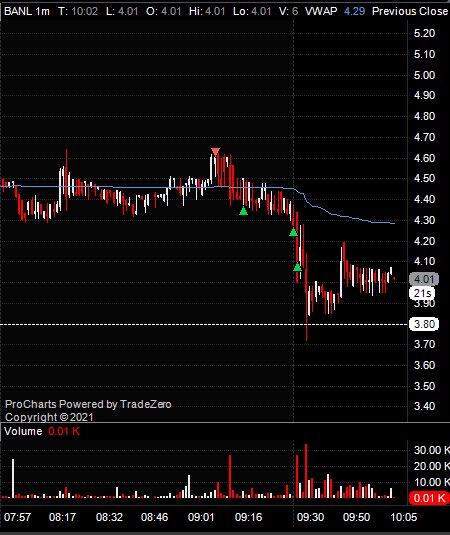
Task: Click the 3.40 price axis label
Action: tap(424, 406)
